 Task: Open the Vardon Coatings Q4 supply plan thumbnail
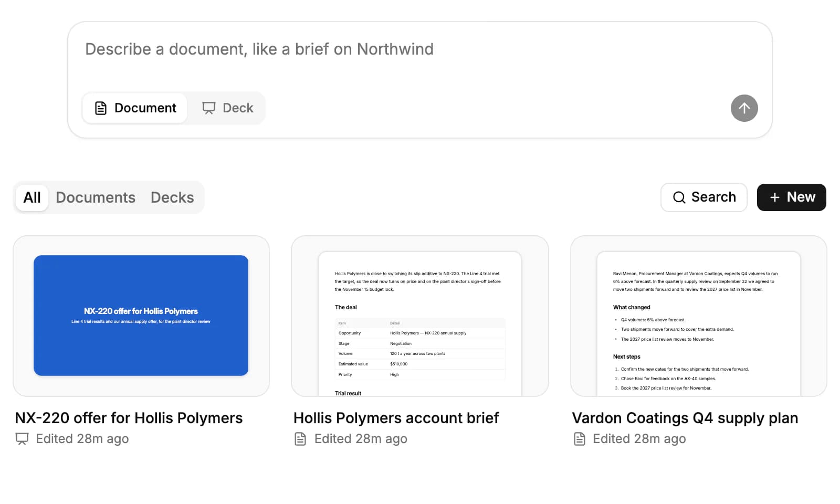pyautogui.click(x=698, y=316)
